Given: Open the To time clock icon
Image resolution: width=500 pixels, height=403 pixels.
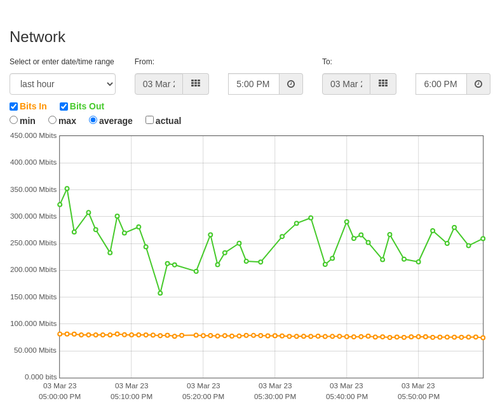Looking at the screenshot, I should [x=478, y=84].
